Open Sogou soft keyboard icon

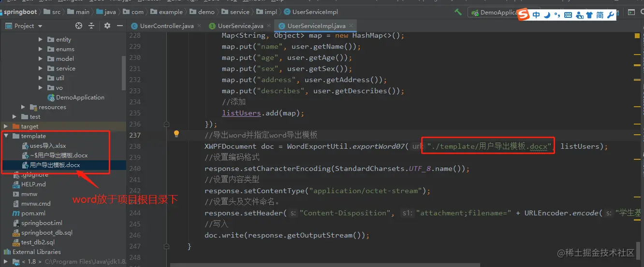568,15
